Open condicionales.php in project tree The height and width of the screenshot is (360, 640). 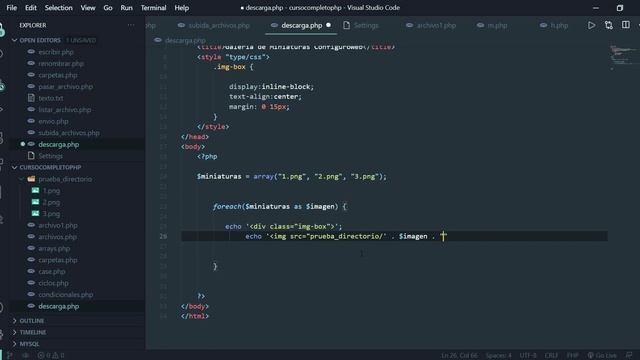[x=65, y=294]
